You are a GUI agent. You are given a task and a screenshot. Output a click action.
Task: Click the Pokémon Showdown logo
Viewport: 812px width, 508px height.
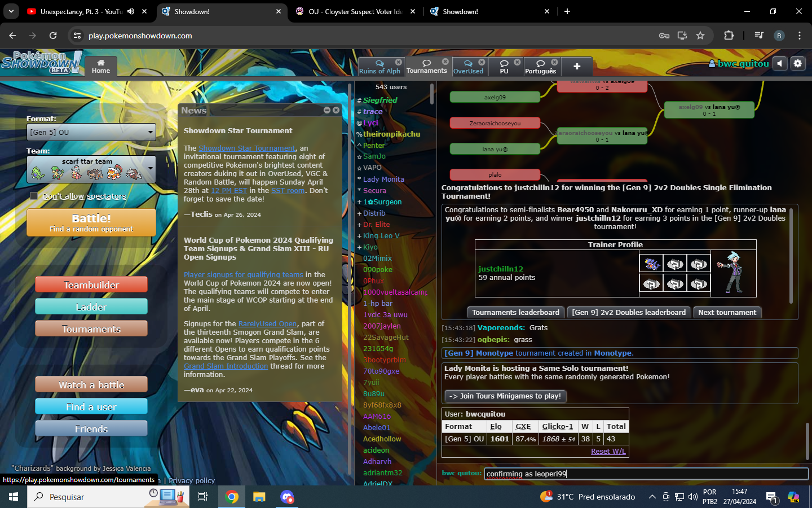coord(41,62)
